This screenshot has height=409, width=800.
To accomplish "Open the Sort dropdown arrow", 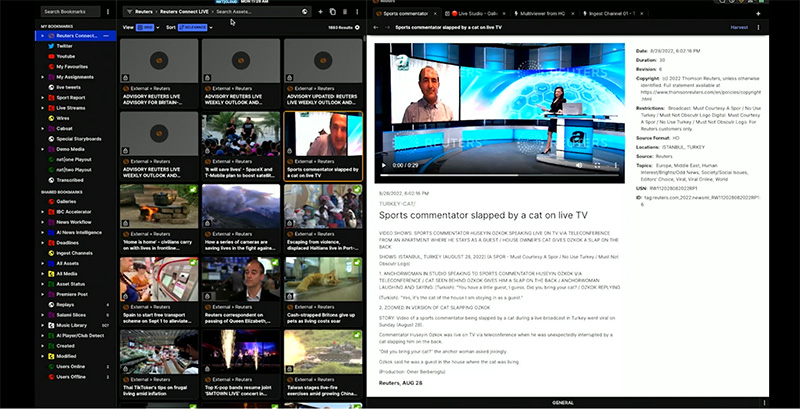I will (x=212, y=28).
